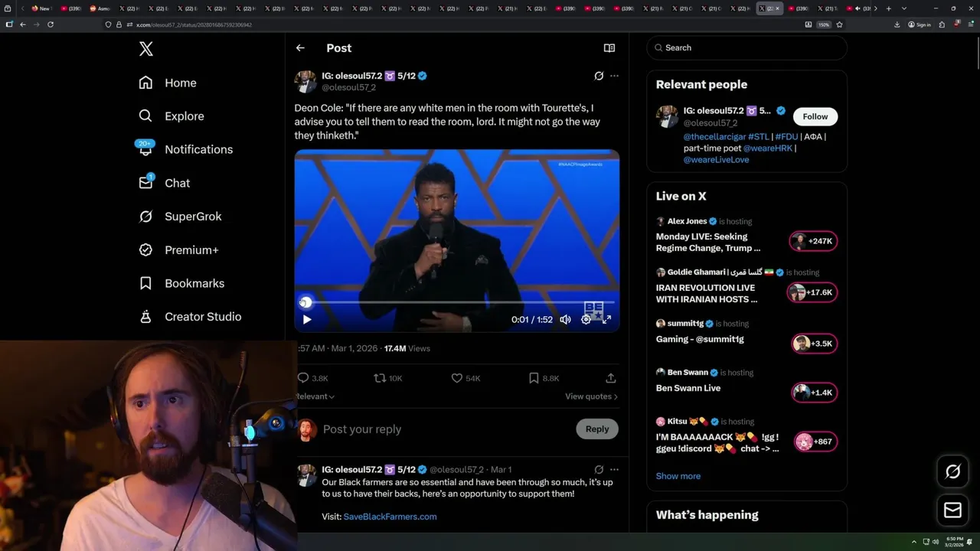Click the video progress bar
The width and height of the screenshot is (980, 551).
tap(457, 302)
